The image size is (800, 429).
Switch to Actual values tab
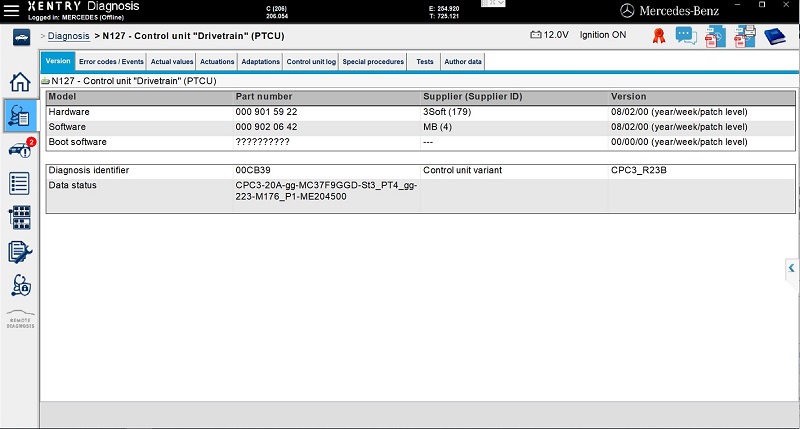[172, 62]
